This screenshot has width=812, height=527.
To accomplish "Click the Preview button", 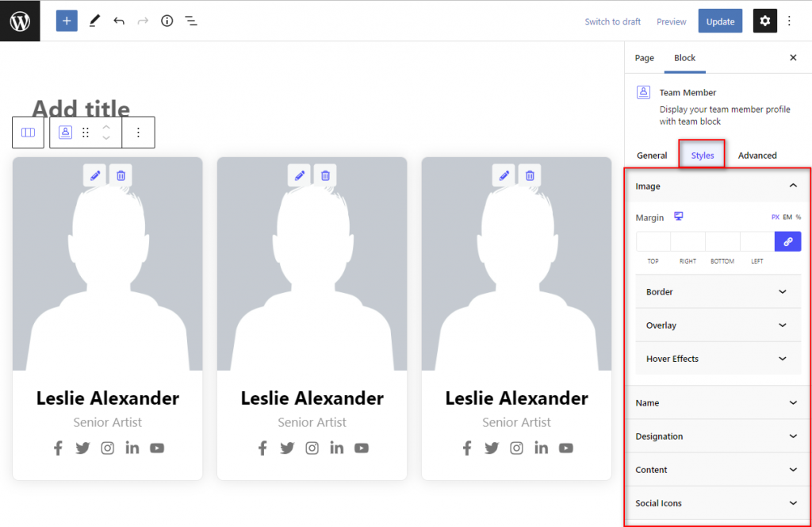I will (x=671, y=21).
